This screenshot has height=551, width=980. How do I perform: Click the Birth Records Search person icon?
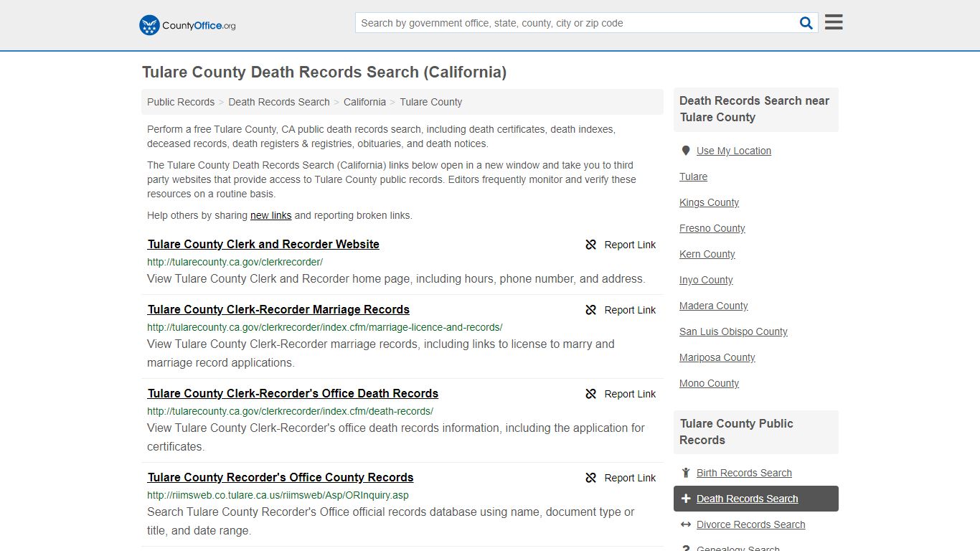[686, 473]
